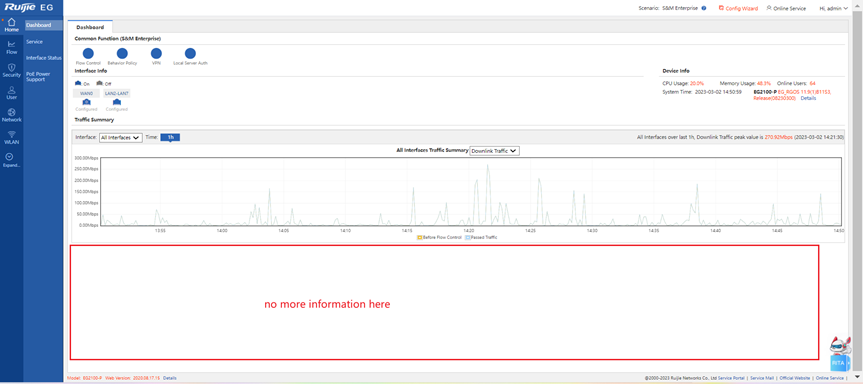Click the Flow Control shortcut icon
This screenshot has height=384, width=863.
88,53
